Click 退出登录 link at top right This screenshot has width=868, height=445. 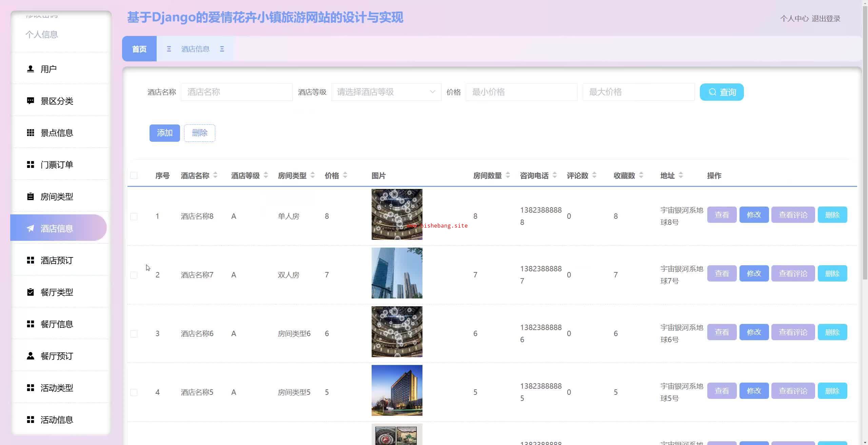826,19
